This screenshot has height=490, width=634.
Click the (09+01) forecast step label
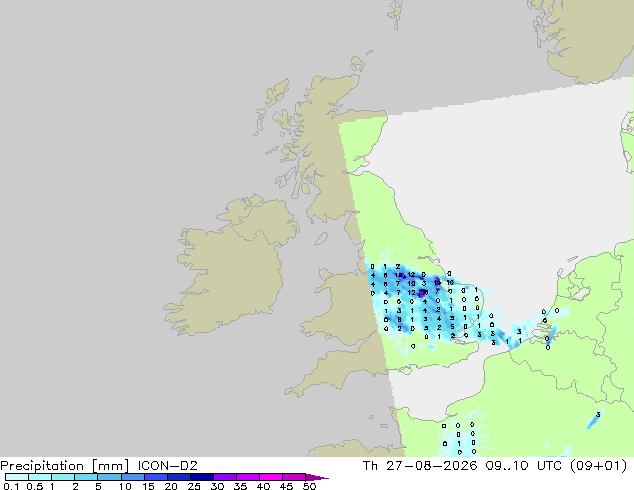coord(598,466)
